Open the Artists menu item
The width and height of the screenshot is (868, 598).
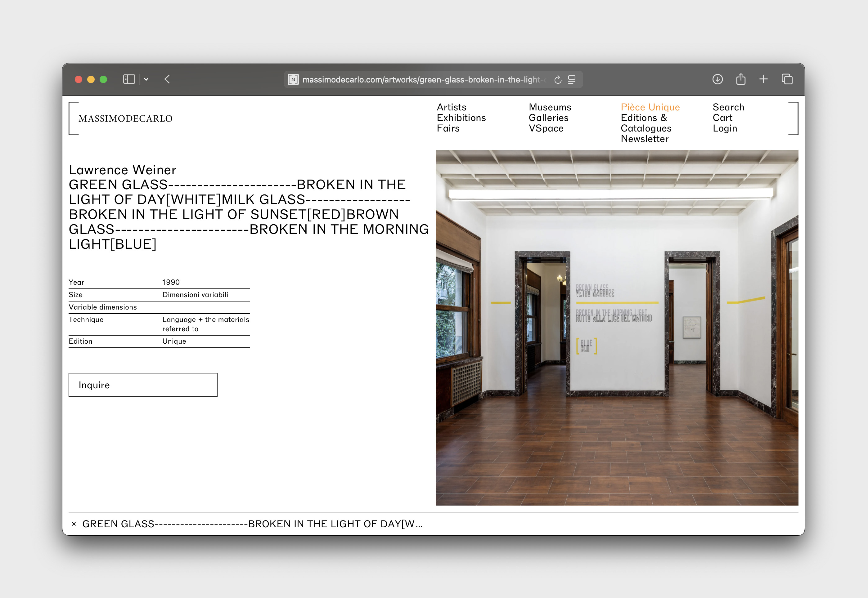pos(451,107)
